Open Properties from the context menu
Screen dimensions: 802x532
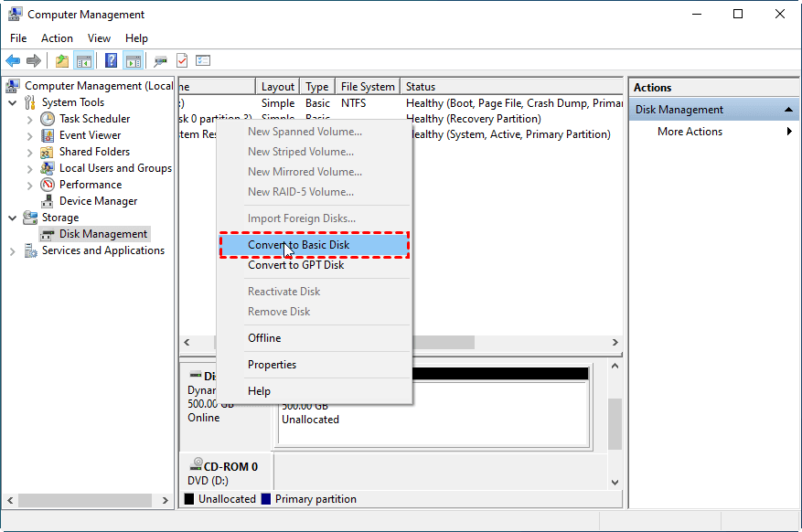[314, 365]
